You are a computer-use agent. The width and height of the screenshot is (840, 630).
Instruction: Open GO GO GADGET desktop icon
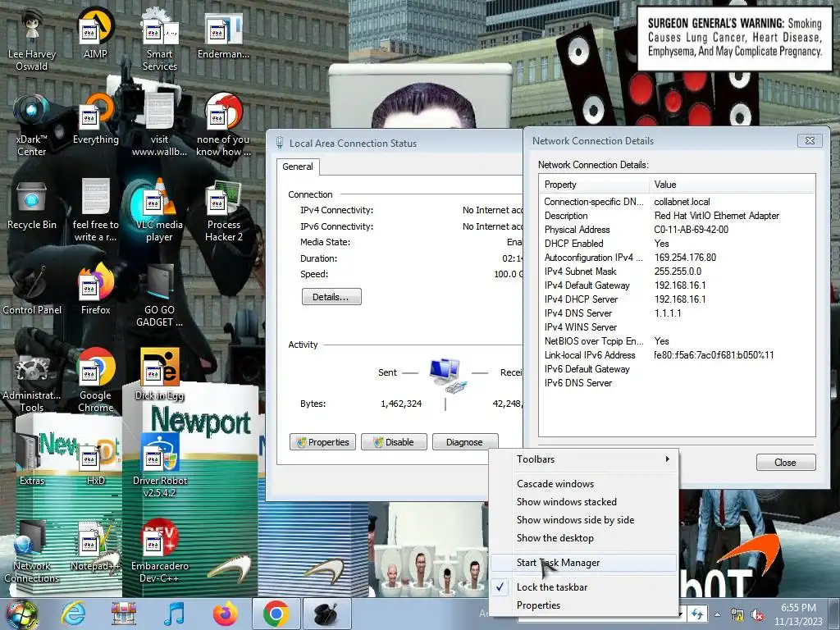pos(160,295)
